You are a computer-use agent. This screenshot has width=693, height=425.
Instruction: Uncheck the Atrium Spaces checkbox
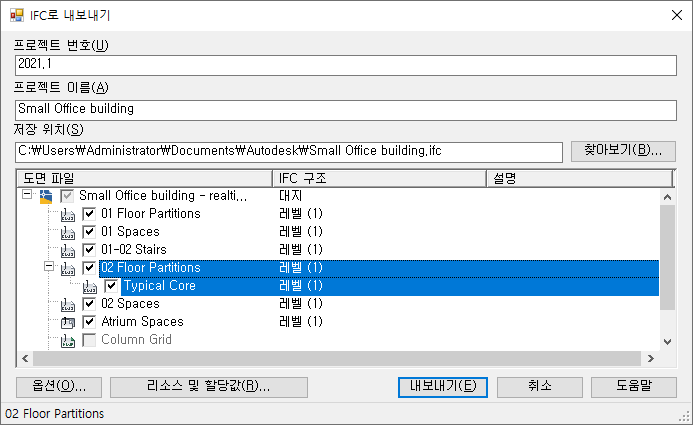pyautogui.click(x=89, y=322)
